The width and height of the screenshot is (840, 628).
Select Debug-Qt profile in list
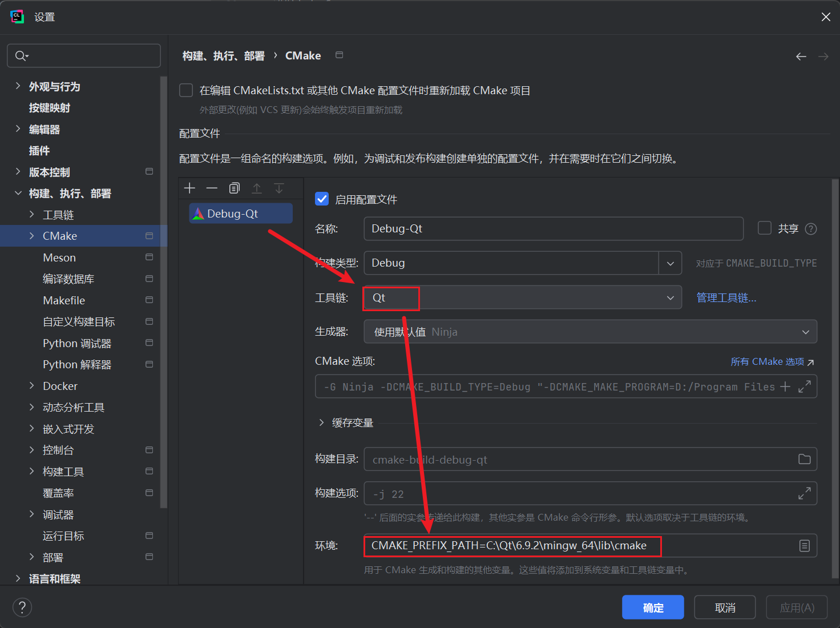[241, 214]
